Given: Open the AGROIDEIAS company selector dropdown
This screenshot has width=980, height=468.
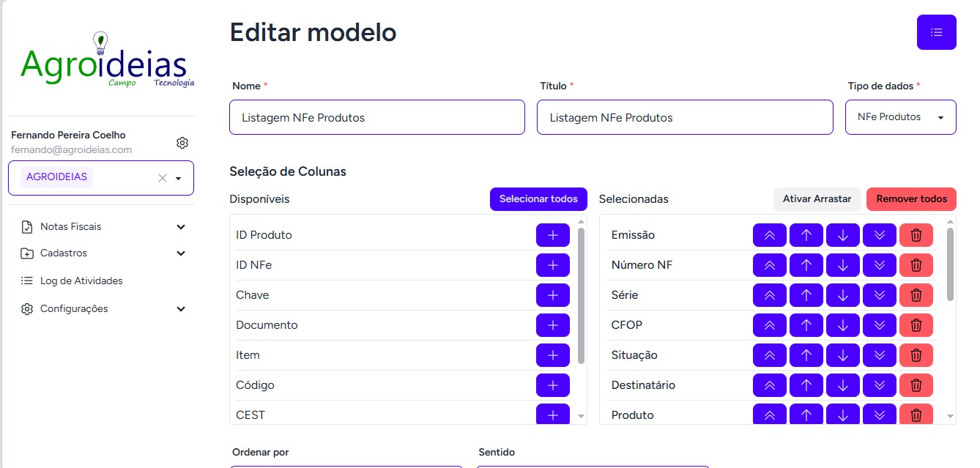Looking at the screenshot, I should [x=178, y=178].
